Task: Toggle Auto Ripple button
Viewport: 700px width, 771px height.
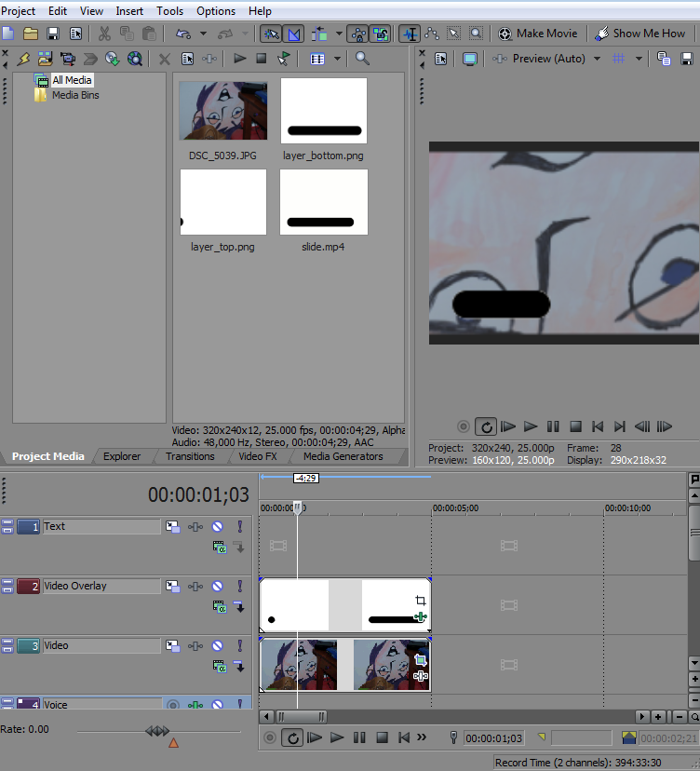Action: point(319,34)
